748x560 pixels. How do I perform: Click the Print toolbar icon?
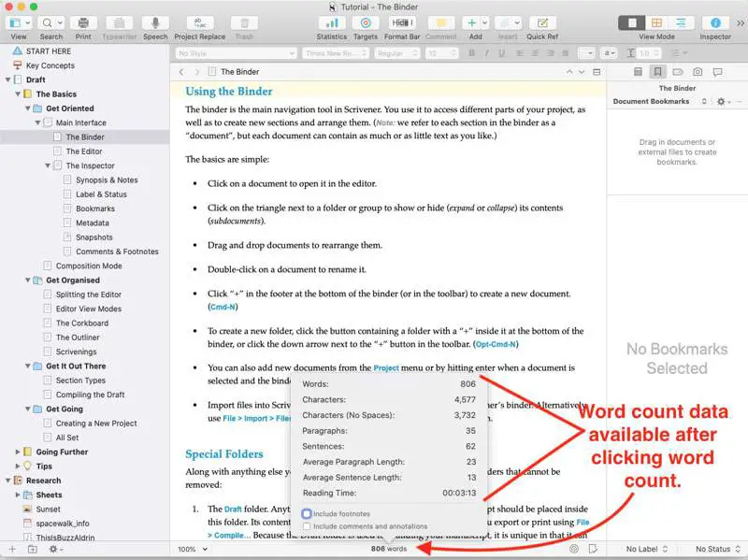click(x=83, y=22)
